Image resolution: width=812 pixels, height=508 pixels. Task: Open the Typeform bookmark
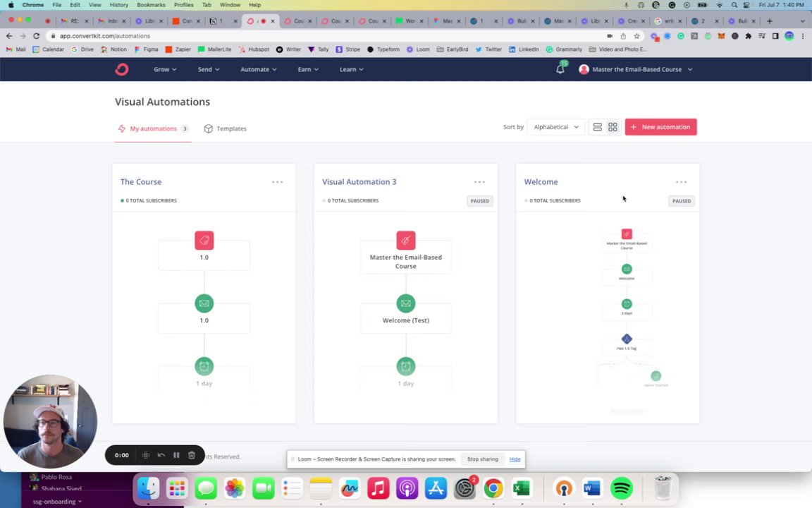pos(383,49)
